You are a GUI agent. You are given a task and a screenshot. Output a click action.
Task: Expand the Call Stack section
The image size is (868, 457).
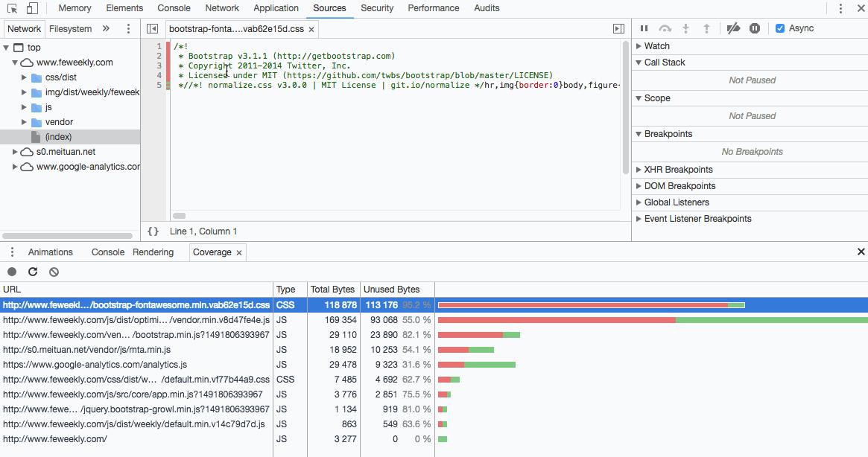(662, 63)
